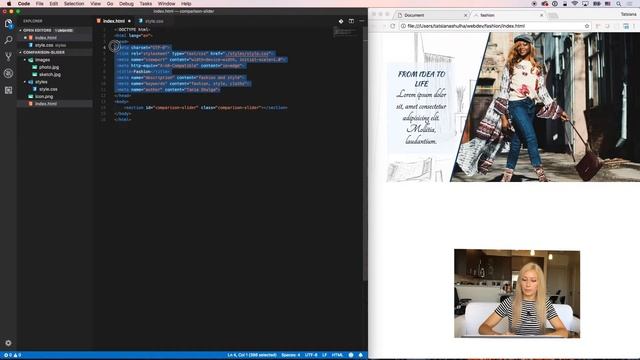
Task: Switch to the style.css editor tab
Action: [x=154, y=21]
